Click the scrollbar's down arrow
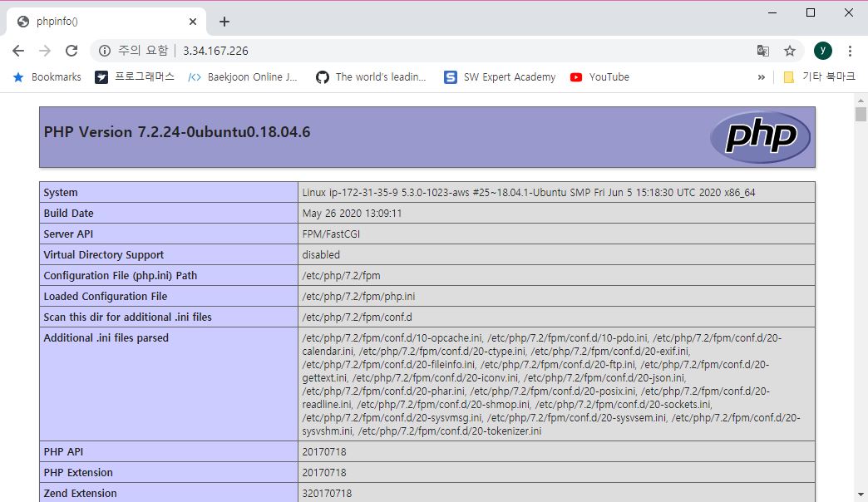868x502 pixels. [x=861, y=495]
